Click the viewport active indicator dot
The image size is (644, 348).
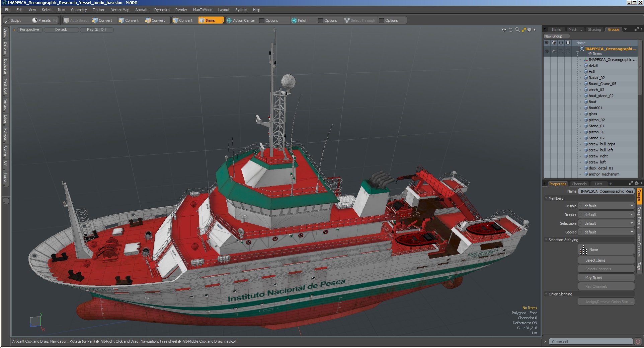pos(14,30)
